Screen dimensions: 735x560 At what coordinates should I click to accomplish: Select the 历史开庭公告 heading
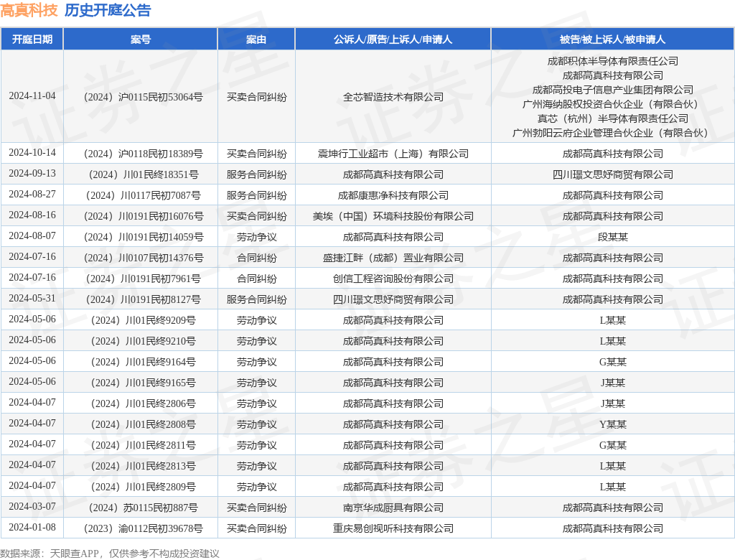click(x=108, y=10)
